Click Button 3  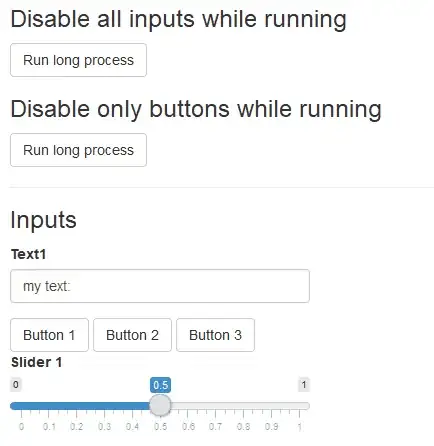[x=215, y=335]
